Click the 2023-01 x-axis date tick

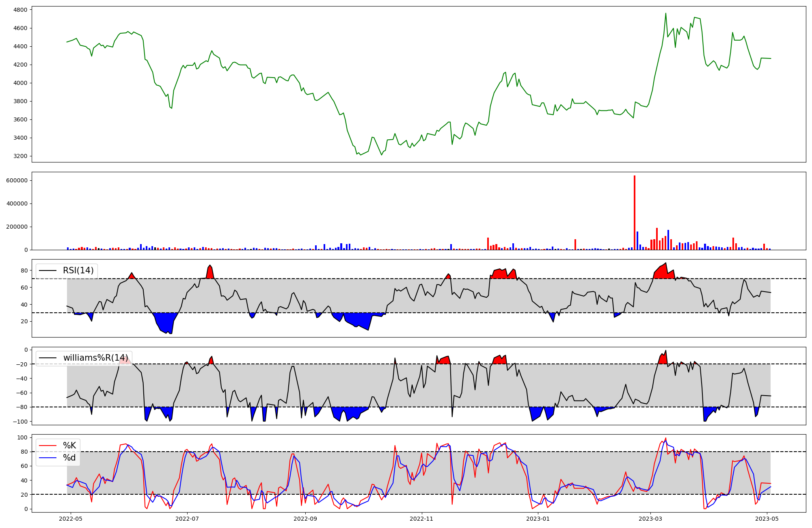(538, 519)
